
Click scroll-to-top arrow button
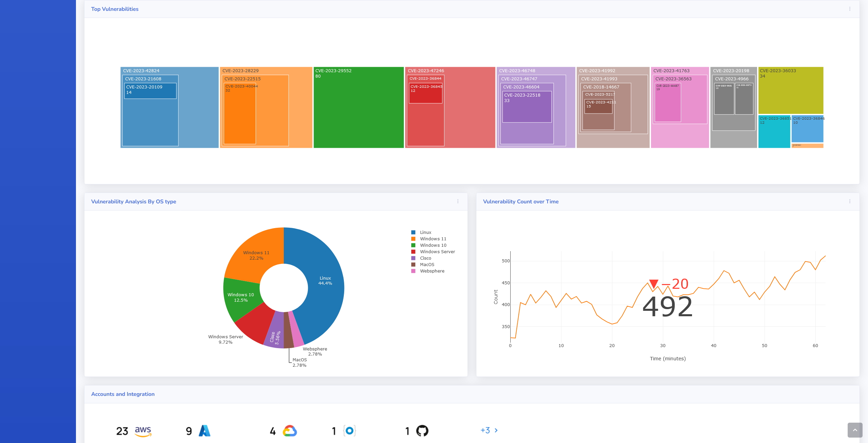tap(855, 430)
